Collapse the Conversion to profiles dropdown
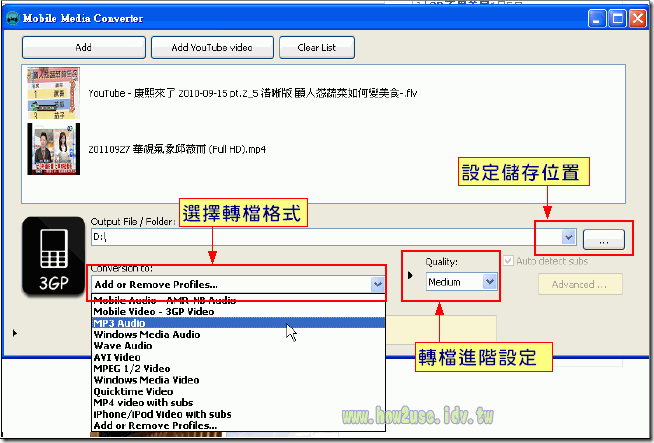This screenshot has height=443, width=654. pyautogui.click(x=377, y=285)
